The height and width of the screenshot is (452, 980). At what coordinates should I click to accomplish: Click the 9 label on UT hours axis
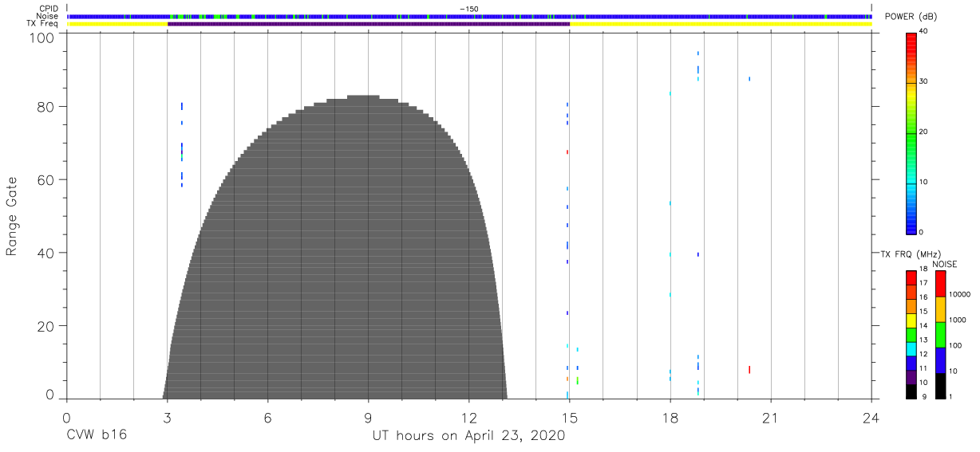click(368, 418)
